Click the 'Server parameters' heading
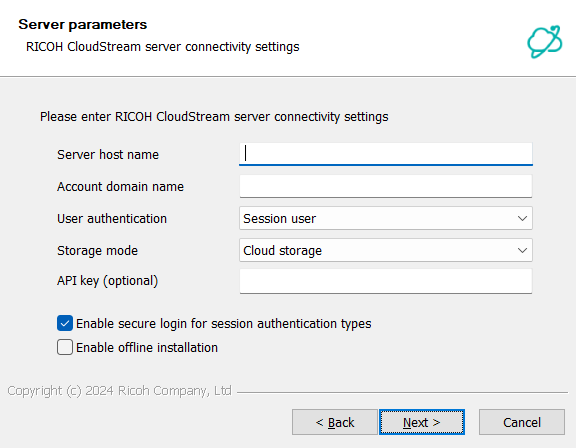The image size is (576, 448). click(x=83, y=25)
